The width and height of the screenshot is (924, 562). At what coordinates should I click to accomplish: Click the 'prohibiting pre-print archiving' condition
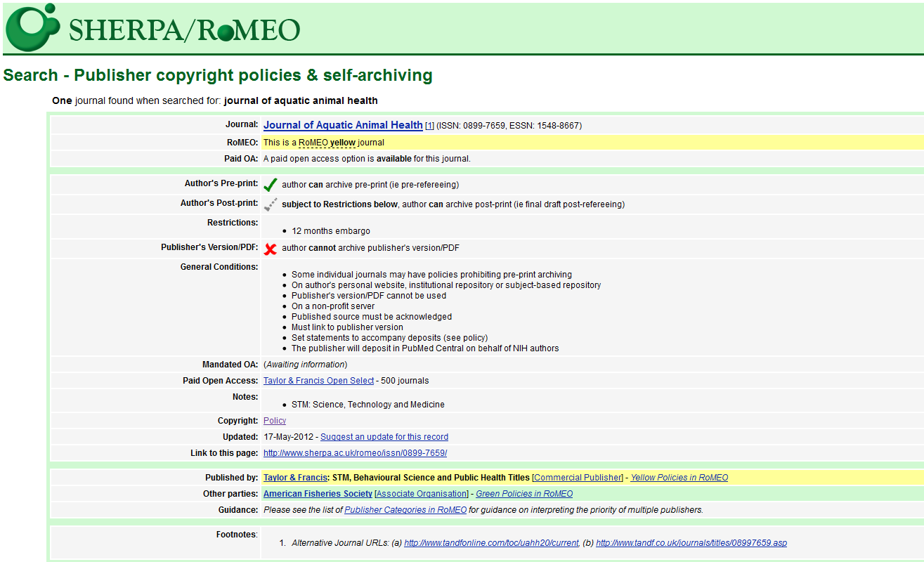point(431,275)
